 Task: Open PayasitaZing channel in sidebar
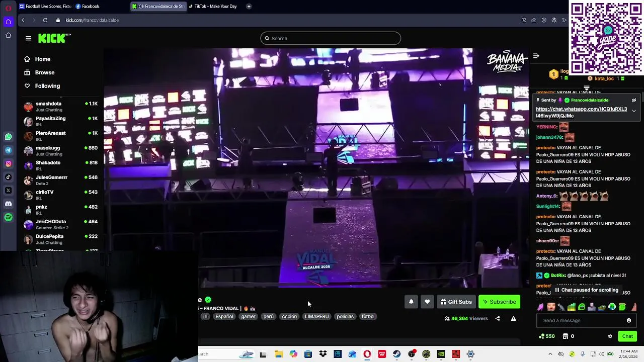tap(61, 121)
